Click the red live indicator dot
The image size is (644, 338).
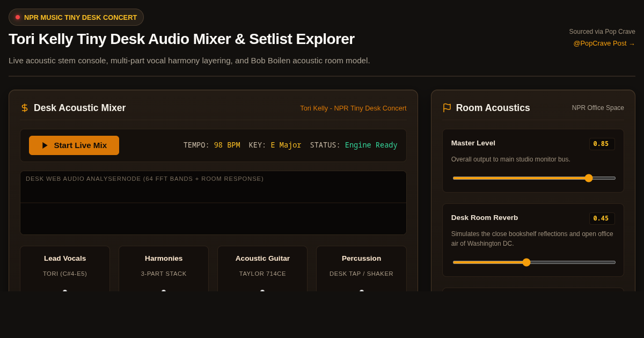(18, 17)
